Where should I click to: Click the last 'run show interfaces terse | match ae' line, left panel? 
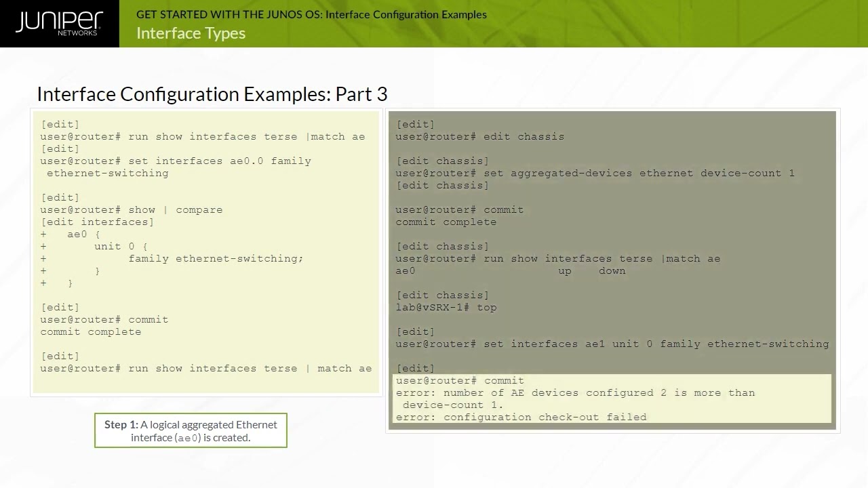[206, 368]
